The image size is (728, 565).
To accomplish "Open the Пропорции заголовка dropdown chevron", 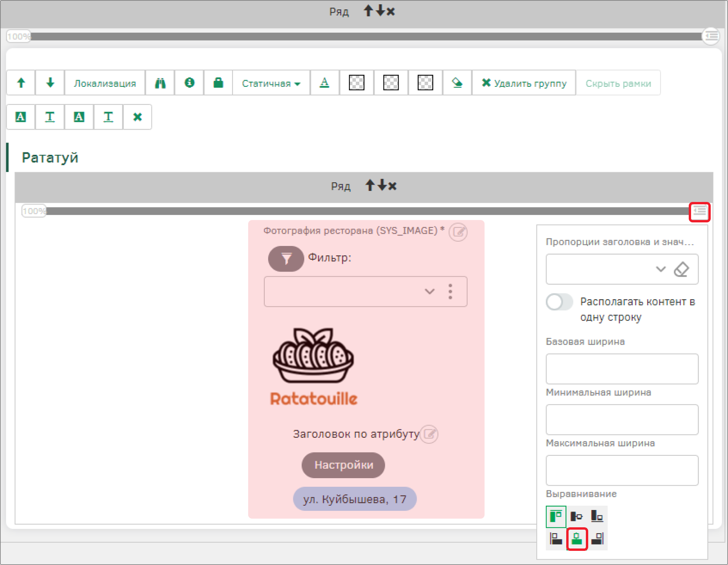I will 661,269.
